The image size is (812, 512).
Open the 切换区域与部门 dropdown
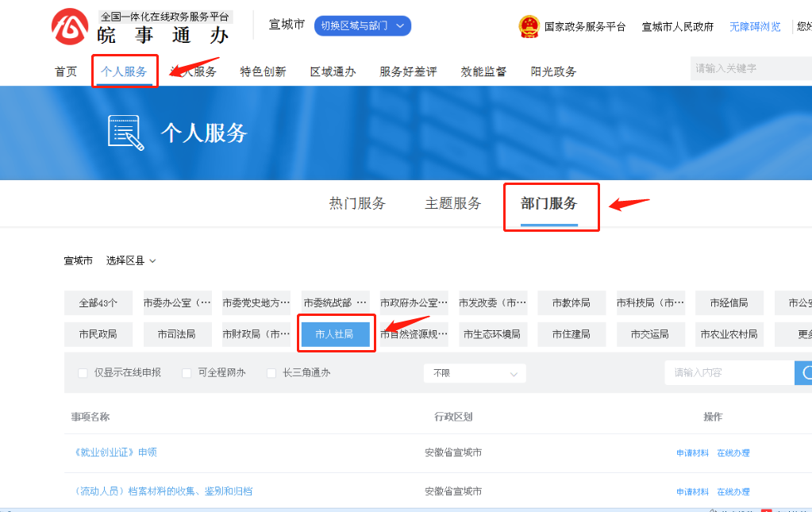[x=362, y=26]
